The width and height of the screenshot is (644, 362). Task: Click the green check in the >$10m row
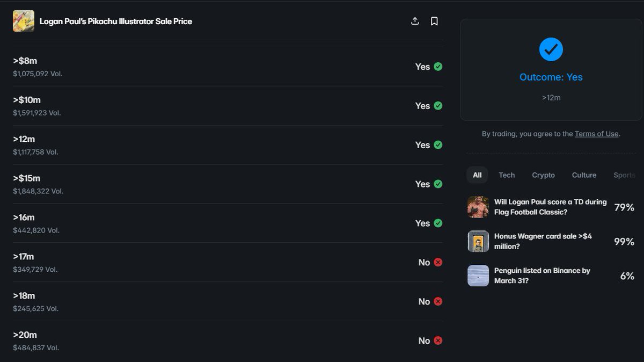click(x=438, y=106)
